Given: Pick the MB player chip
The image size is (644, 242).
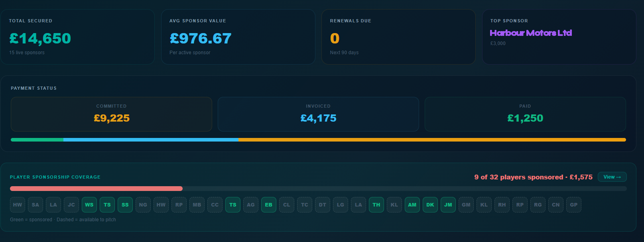Looking at the screenshot, I should (197, 205).
